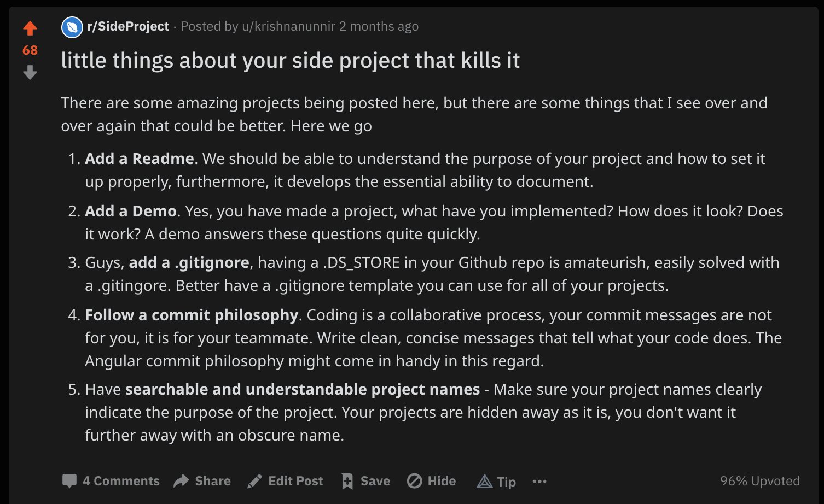
Task: Click the post title about side projects
Action: click(x=291, y=60)
